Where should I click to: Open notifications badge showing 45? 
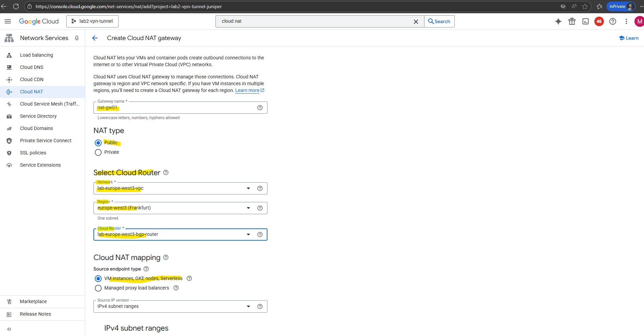[x=599, y=21]
